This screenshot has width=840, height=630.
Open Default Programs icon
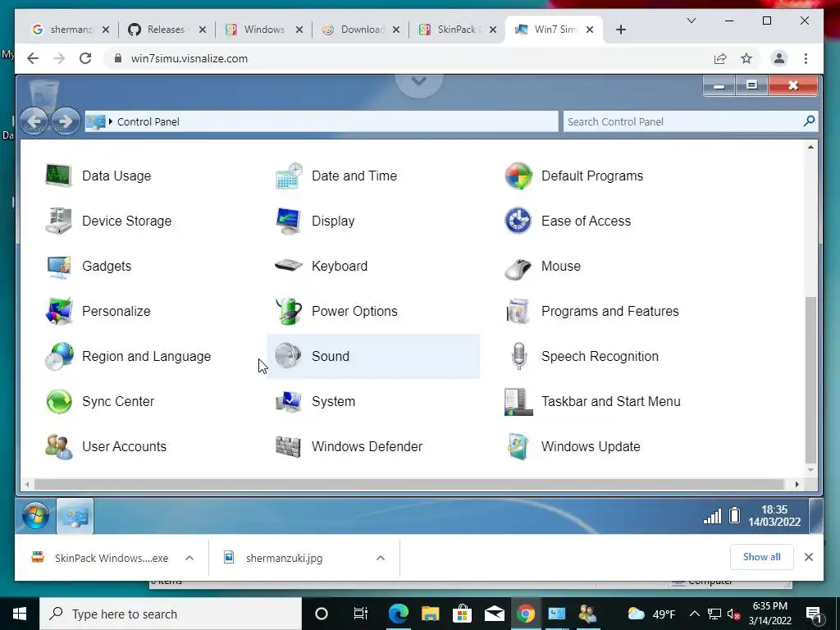tap(518, 176)
